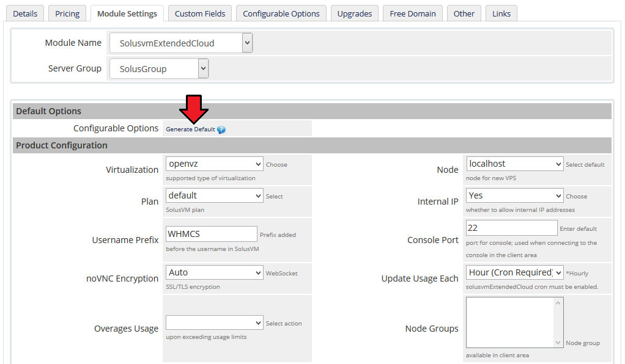This screenshot has height=364, width=625.
Task: Open the noVNC Encryption dropdown
Action: coord(215,272)
